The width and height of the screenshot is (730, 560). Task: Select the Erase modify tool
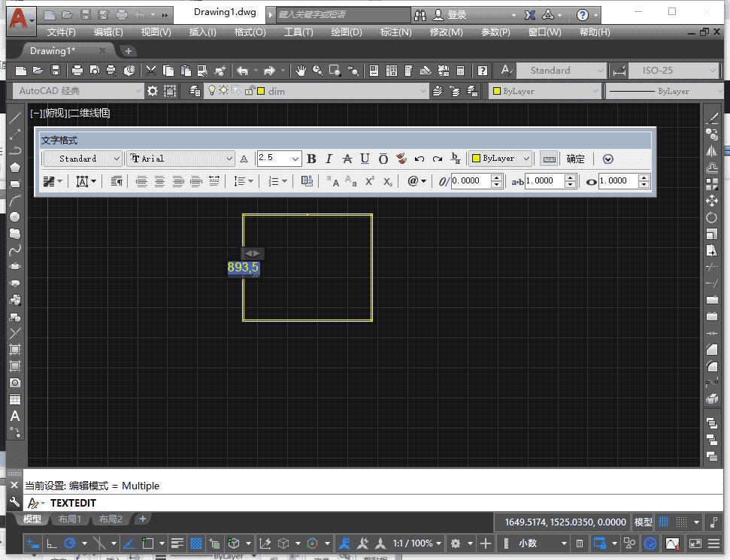[712, 118]
